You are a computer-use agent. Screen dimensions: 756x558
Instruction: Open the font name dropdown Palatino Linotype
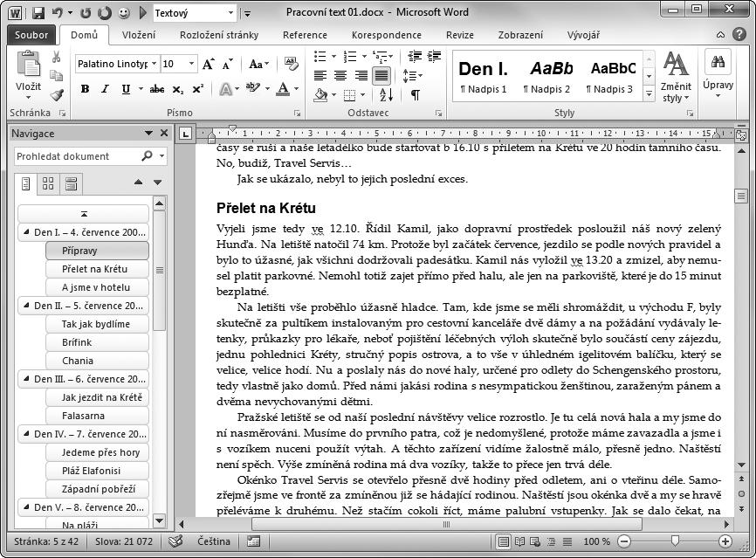pos(155,64)
